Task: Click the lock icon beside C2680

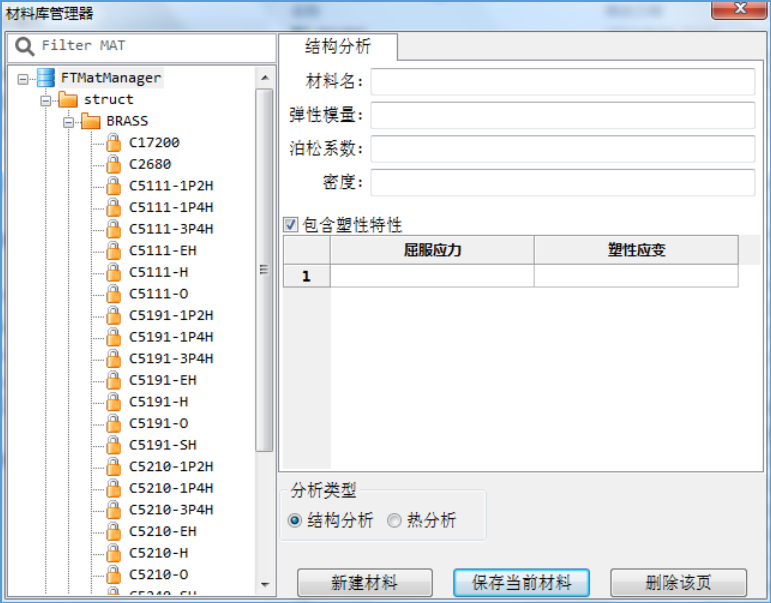Action: pos(113,164)
